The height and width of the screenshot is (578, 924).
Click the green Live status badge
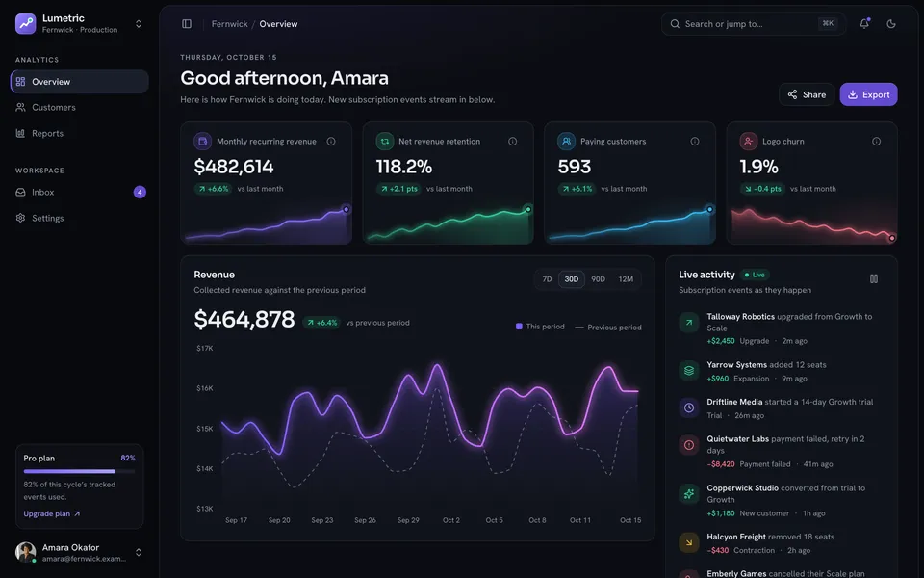click(755, 275)
